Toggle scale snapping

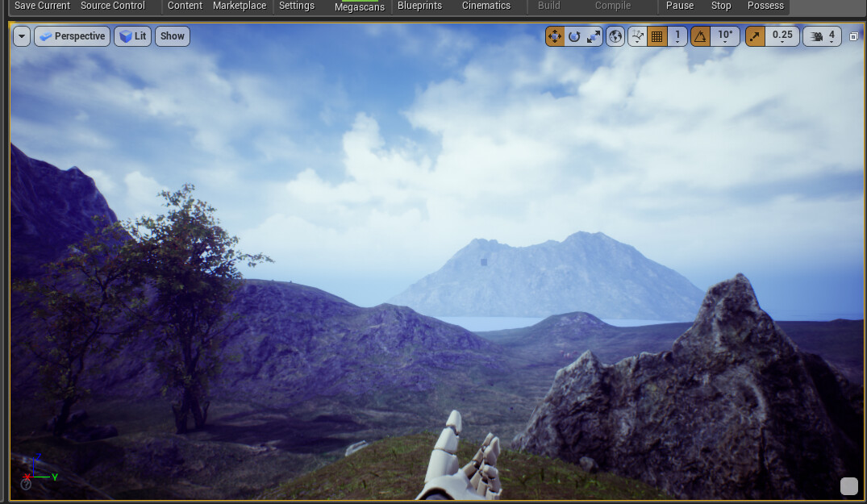(x=755, y=36)
